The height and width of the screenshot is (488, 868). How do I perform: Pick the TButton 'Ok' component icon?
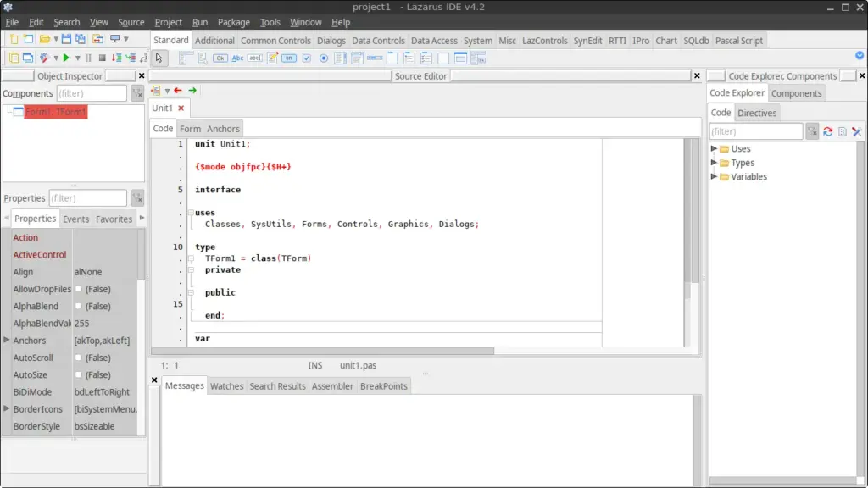pyautogui.click(x=220, y=58)
